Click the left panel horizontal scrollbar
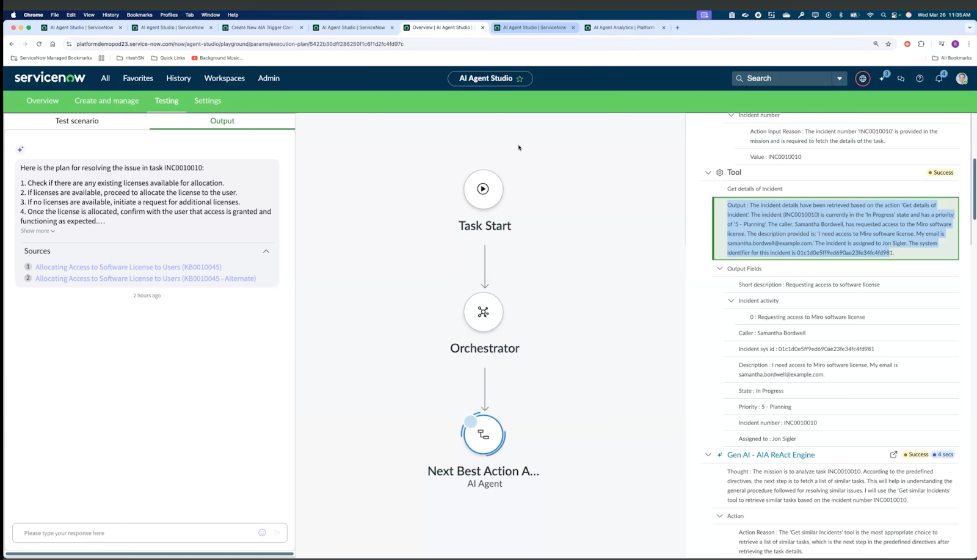 coord(150,554)
